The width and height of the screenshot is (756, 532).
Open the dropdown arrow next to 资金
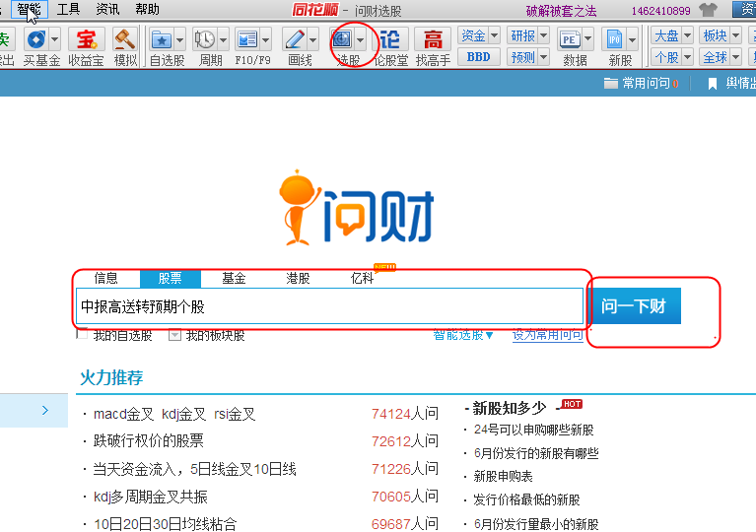coord(494,35)
